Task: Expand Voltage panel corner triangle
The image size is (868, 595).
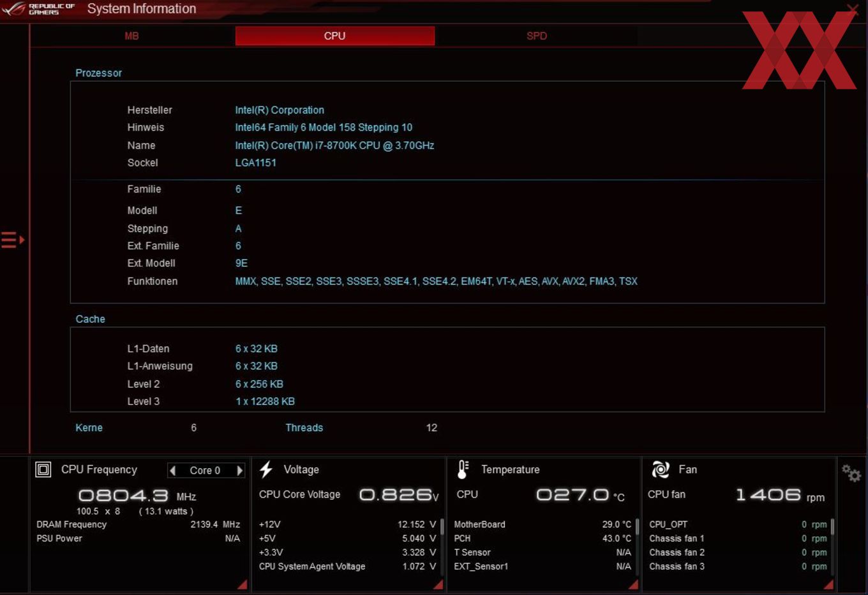Action: [438, 584]
